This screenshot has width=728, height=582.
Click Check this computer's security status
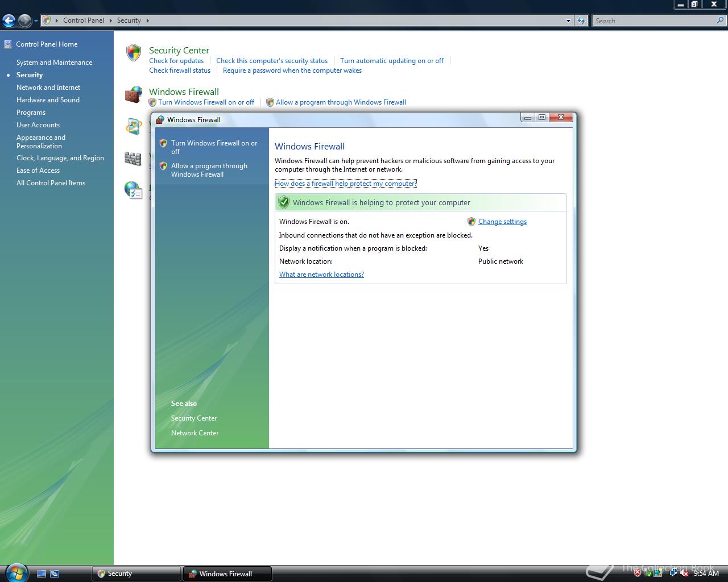point(272,61)
